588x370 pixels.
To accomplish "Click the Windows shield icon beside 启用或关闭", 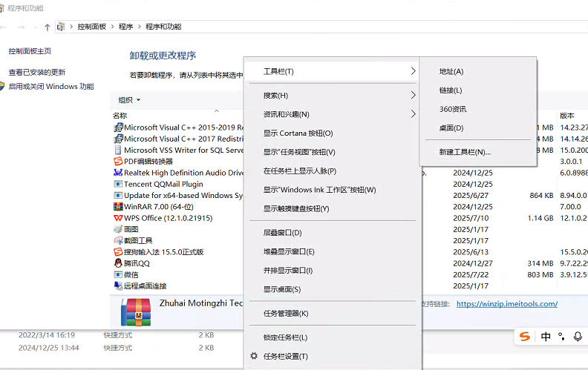I will 2,87.
